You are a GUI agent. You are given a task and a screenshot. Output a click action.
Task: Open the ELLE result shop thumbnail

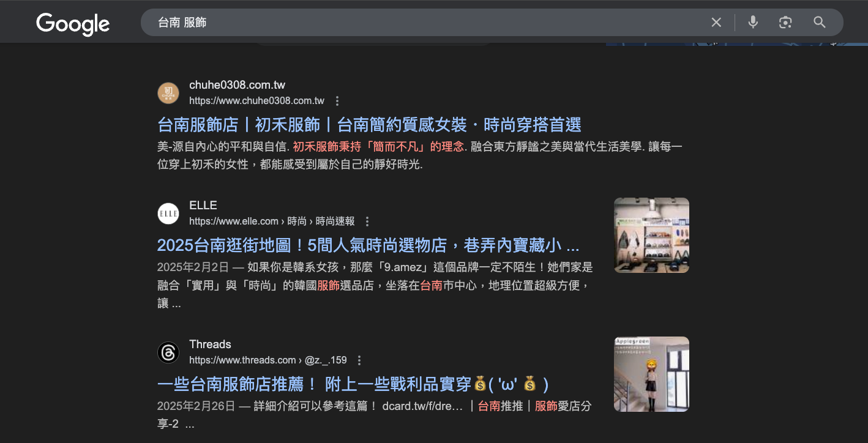coord(651,235)
